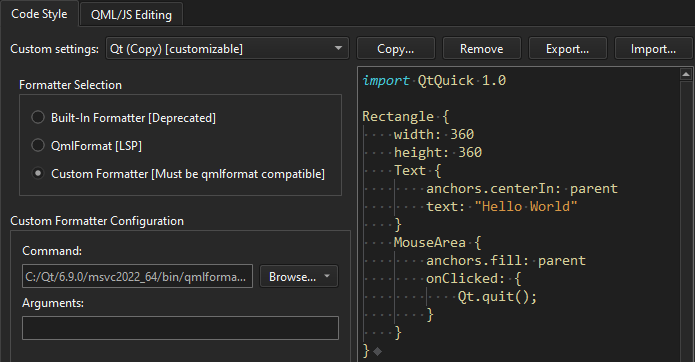Click the "Hello World" string in preview
The height and width of the screenshot is (362, 695).
click(526, 206)
